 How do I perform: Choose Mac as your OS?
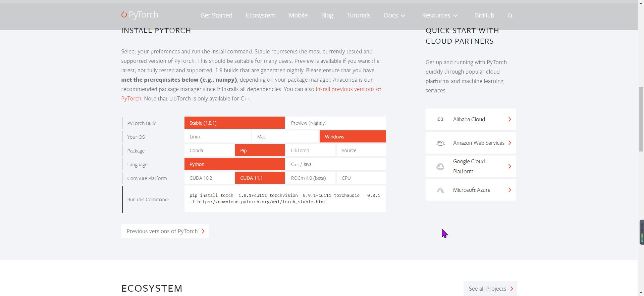[x=285, y=136]
